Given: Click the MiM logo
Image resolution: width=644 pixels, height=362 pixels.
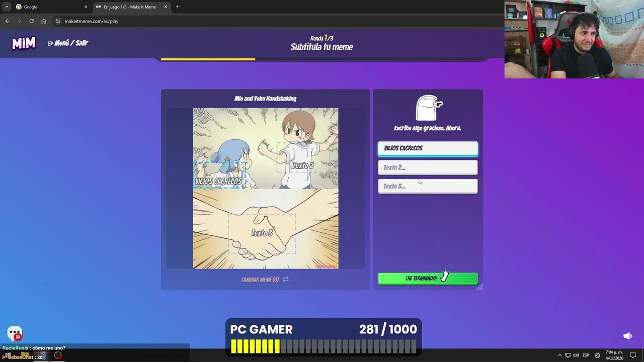Looking at the screenshot, I should coord(24,43).
